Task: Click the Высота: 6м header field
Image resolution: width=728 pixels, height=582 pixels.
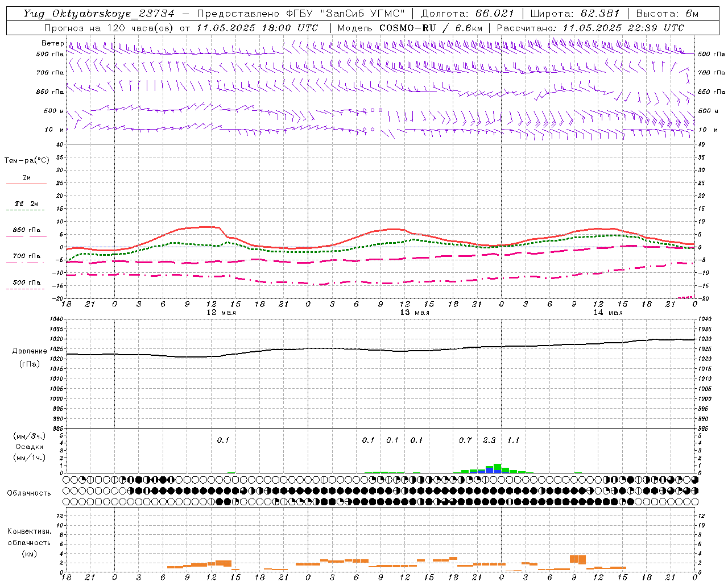Action: pos(667,14)
